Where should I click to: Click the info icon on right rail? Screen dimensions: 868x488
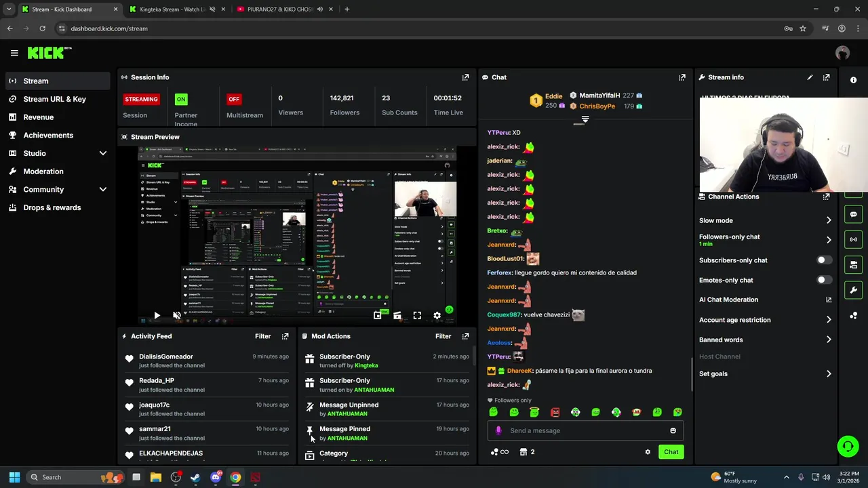click(x=853, y=80)
